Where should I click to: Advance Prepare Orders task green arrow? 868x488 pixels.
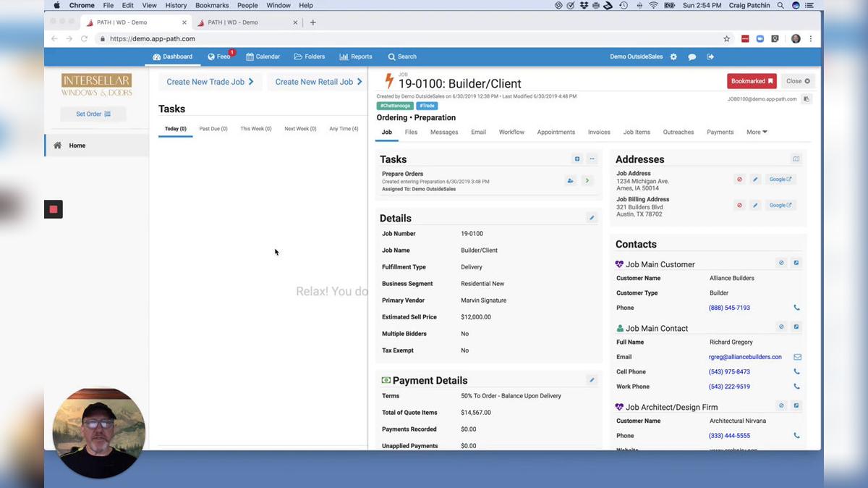(587, 181)
